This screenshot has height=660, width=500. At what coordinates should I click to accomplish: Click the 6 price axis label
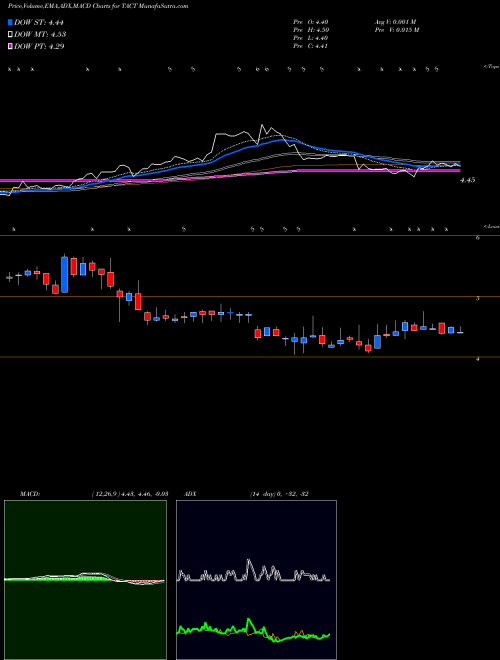pos(478,237)
